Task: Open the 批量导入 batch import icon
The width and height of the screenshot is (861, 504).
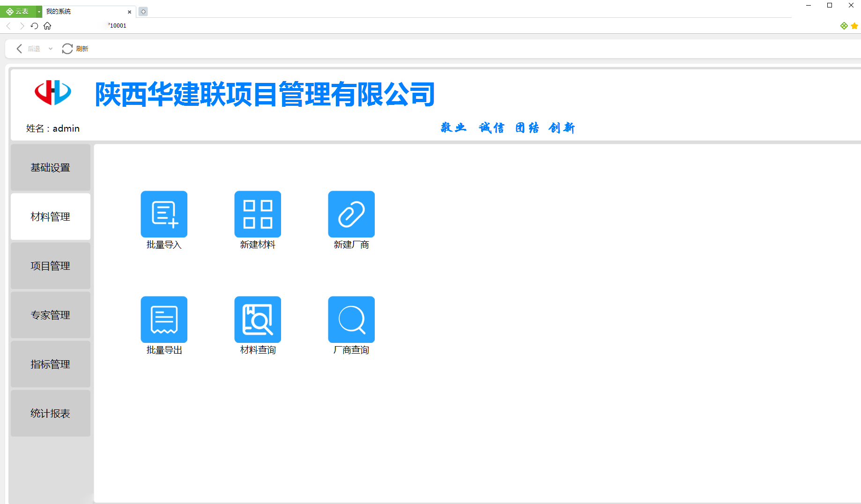Action: [164, 214]
